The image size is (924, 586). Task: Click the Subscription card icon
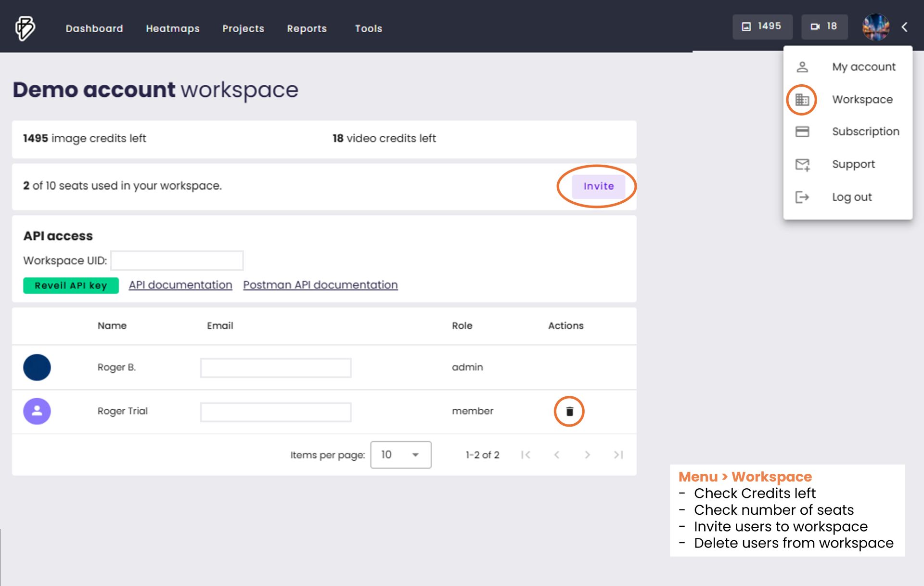pyautogui.click(x=802, y=131)
